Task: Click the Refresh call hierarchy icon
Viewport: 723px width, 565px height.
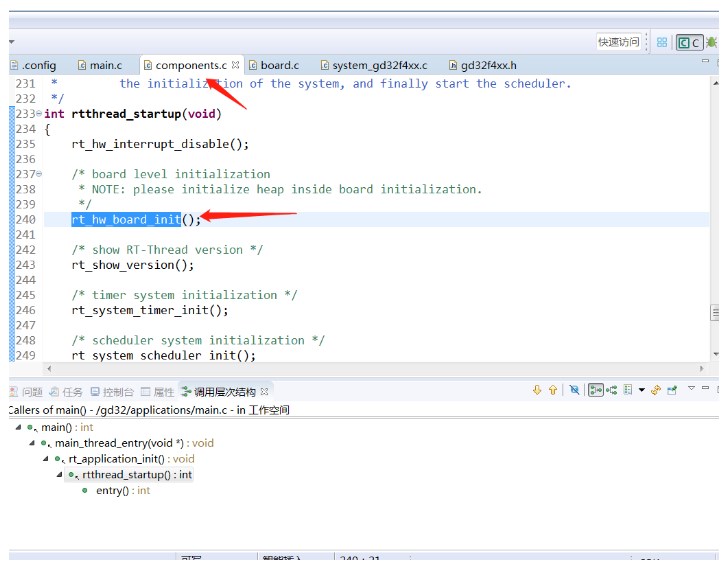Action: (x=656, y=391)
